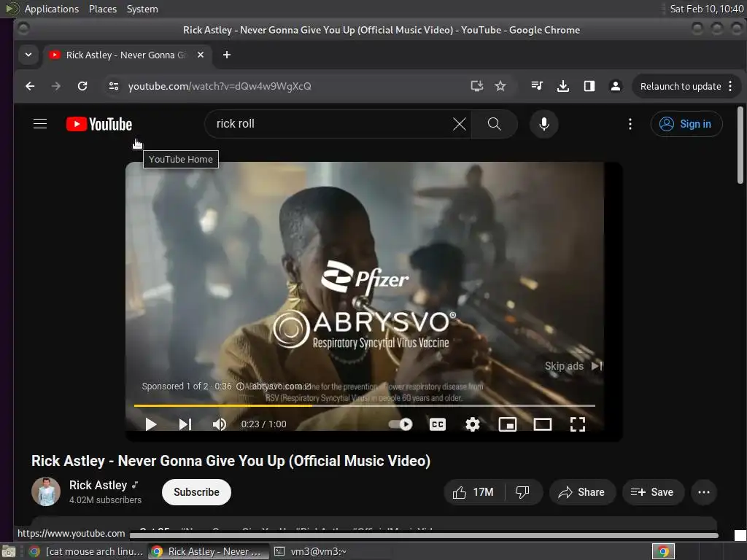Clear the rick roll search text
Screen dimensions: 747x560
(460, 124)
